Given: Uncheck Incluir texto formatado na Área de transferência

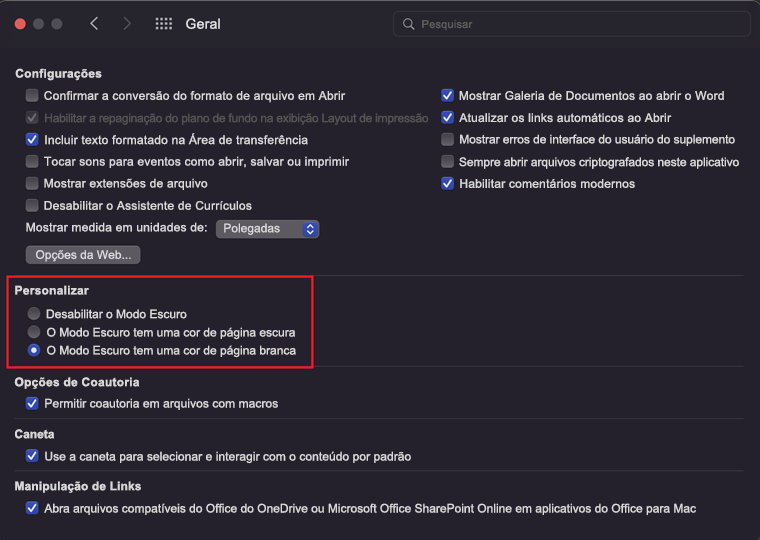Looking at the screenshot, I should tap(32, 140).
